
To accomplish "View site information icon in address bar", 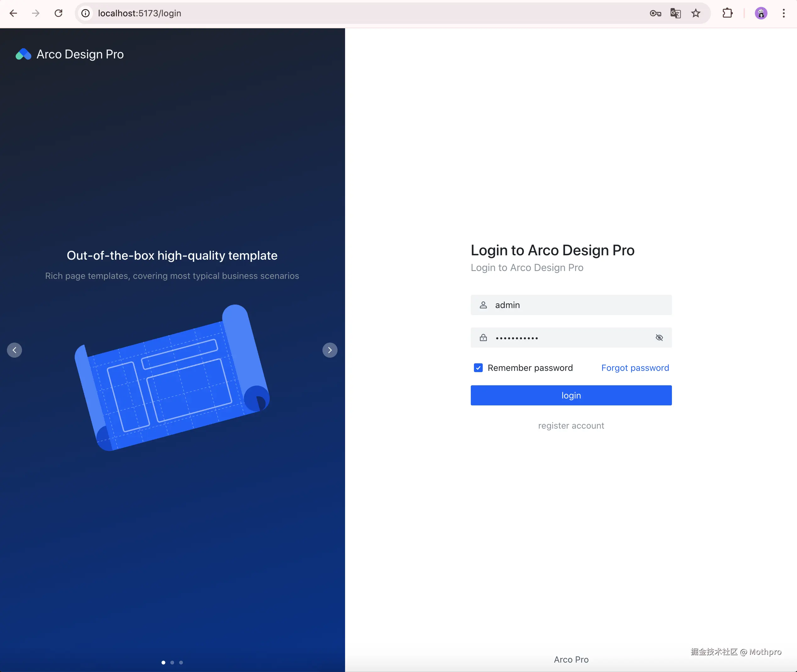I will click(x=86, y=13).
